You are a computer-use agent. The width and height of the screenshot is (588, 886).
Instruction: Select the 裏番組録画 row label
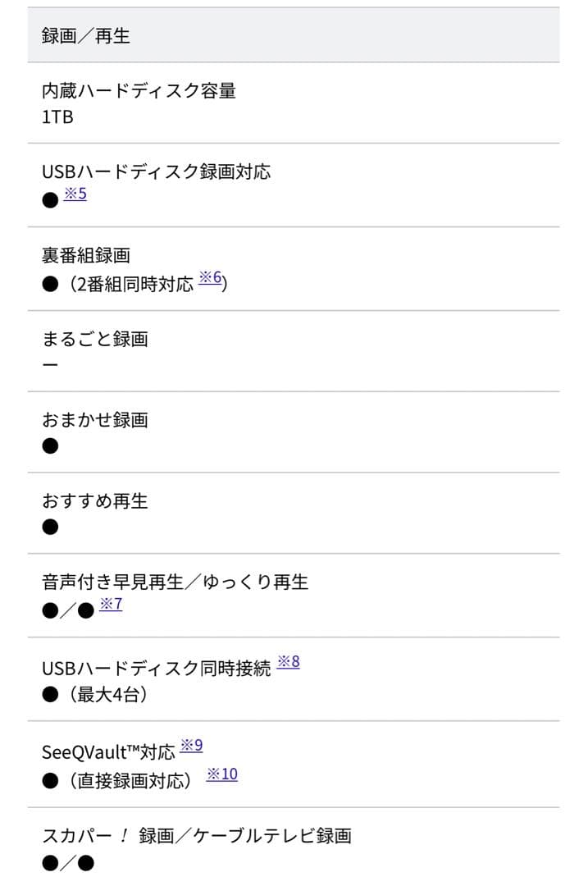coord(85,256)
